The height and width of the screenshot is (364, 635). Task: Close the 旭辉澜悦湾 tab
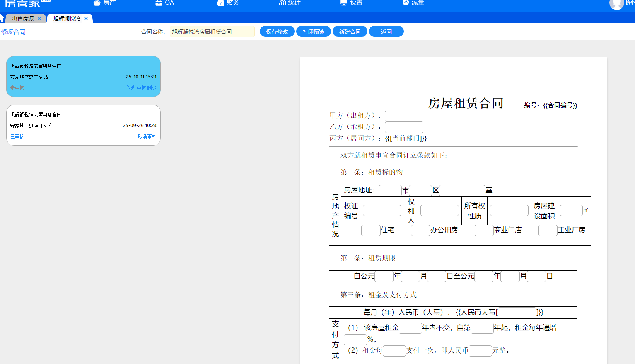(86, 19)
